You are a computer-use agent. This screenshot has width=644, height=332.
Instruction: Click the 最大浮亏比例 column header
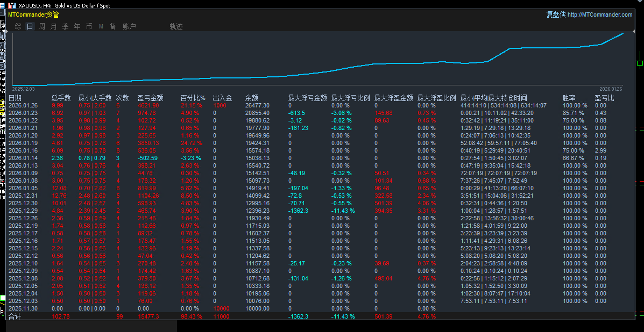tap(351, 98)
